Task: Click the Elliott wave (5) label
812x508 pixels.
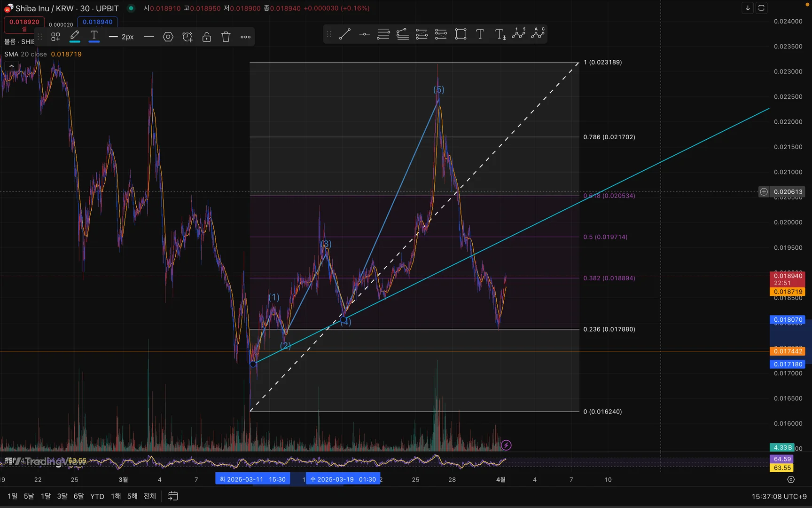Action: coord(439,90)
